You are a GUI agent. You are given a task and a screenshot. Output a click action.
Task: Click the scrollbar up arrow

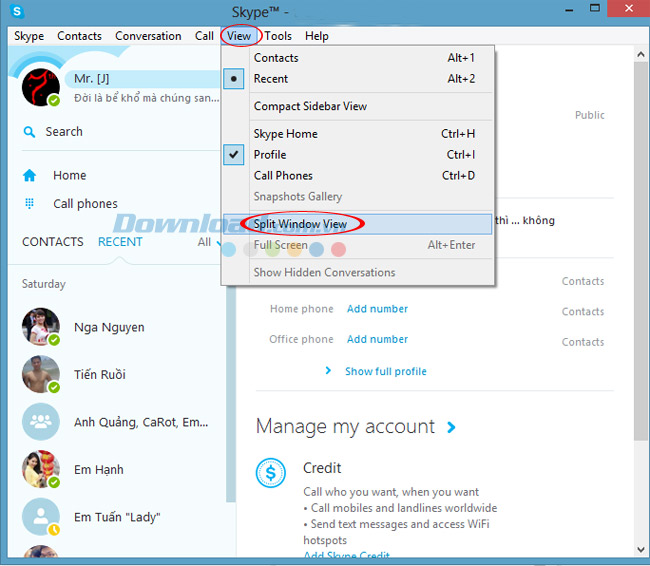click(641, 54)
